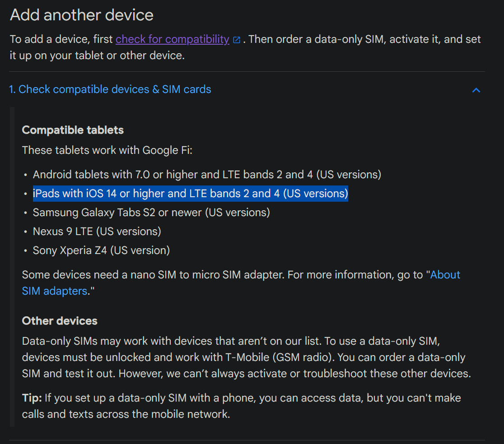Viewport: 504px width, 444px height.
Task: Click Check compatible devices & SIM cards heading
Action: click(x=110, y=89)
